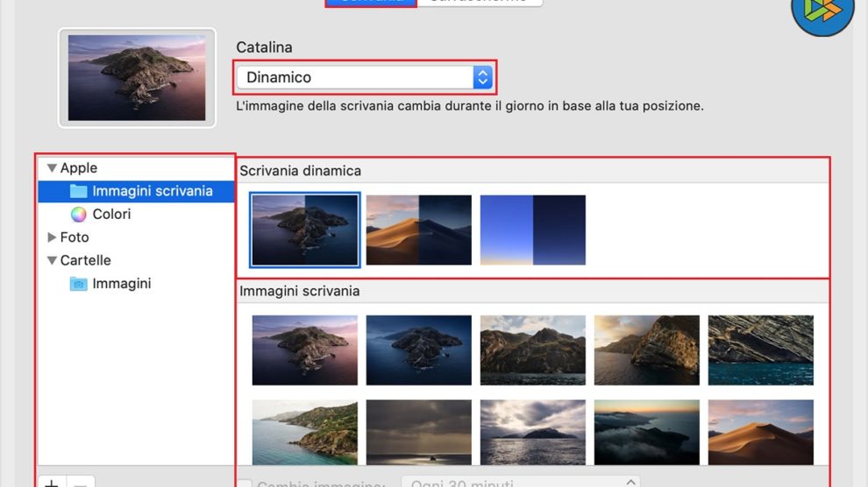Select the cloudy island silhouette picture

coord(533,433)
